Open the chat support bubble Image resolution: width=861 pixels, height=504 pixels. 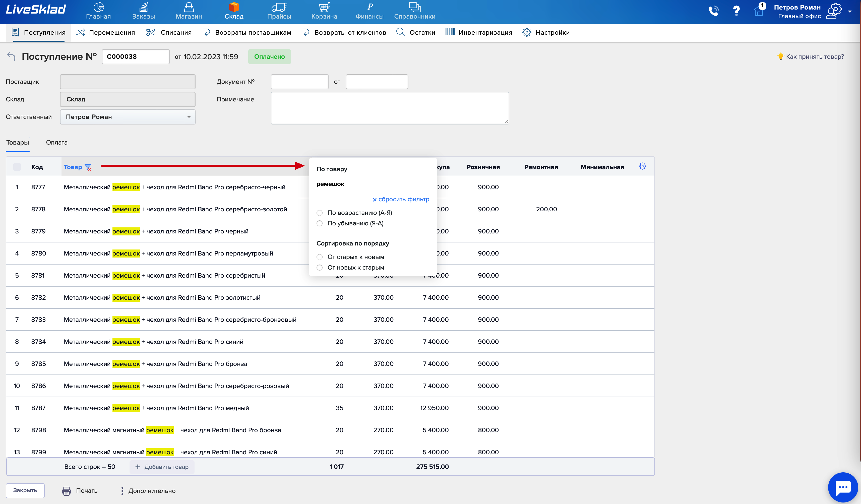pyautogui.click(x=842, y=487)
